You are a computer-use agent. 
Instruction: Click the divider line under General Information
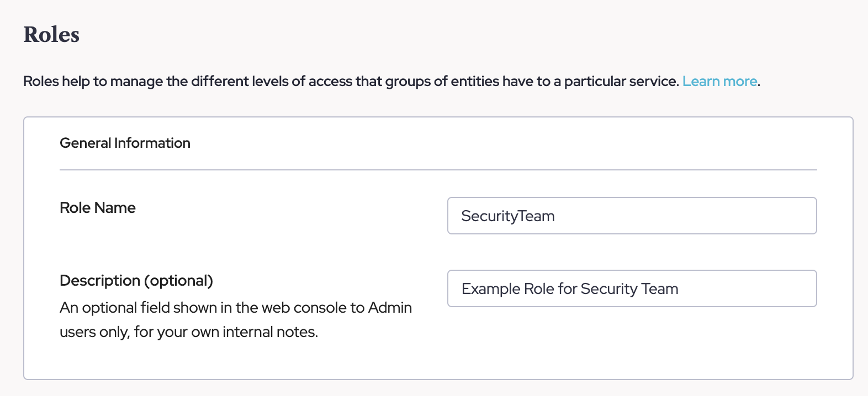click(x=438, y=170)
